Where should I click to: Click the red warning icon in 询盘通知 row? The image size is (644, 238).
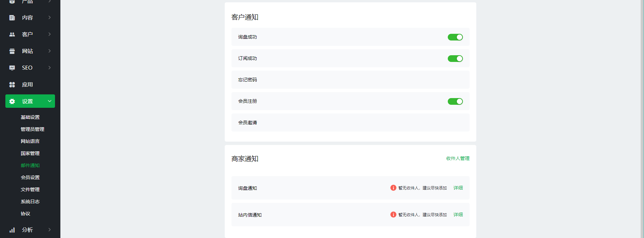tap(393, 188)
